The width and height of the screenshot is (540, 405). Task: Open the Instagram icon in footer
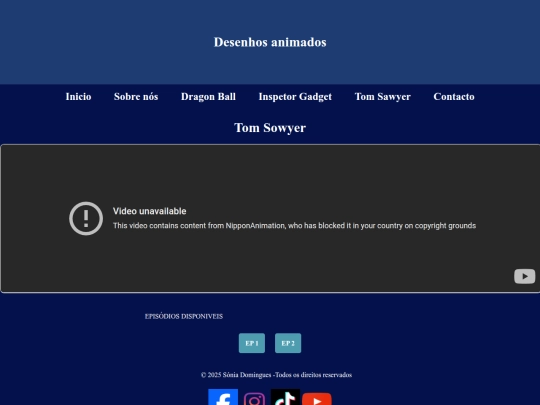(x=255, y=398)
